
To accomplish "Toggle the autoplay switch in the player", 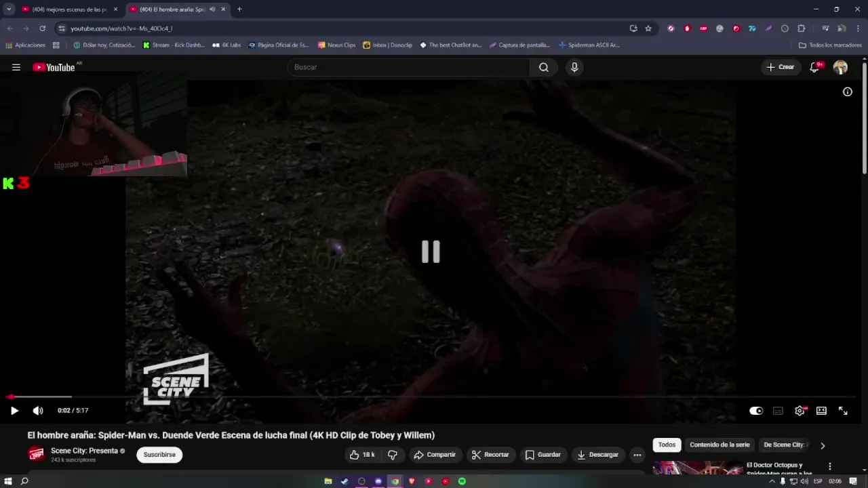I will (755, 411).
